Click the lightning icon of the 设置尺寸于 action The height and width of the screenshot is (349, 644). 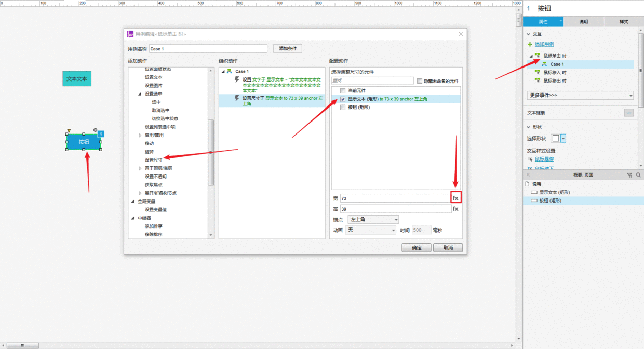click(237, 98)
